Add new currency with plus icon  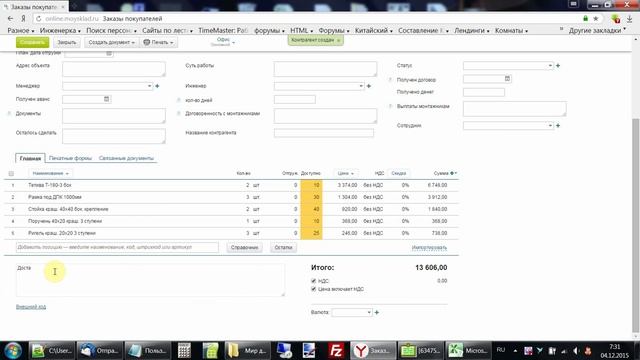pyautogui.click(x=377, y=312)
